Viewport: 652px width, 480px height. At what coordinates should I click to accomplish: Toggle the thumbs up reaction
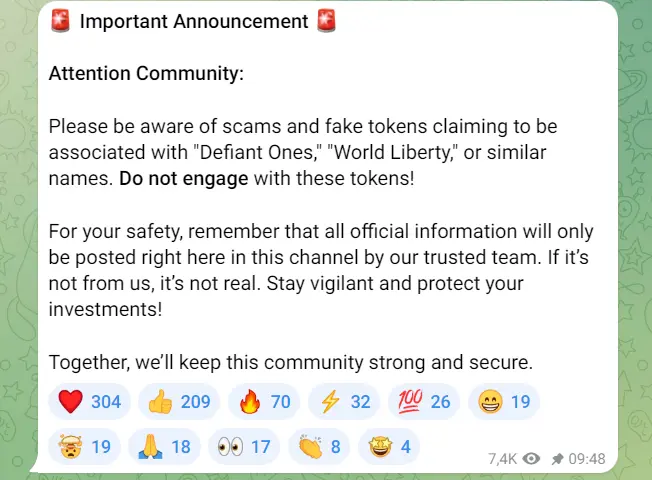(x=179, y=402)
